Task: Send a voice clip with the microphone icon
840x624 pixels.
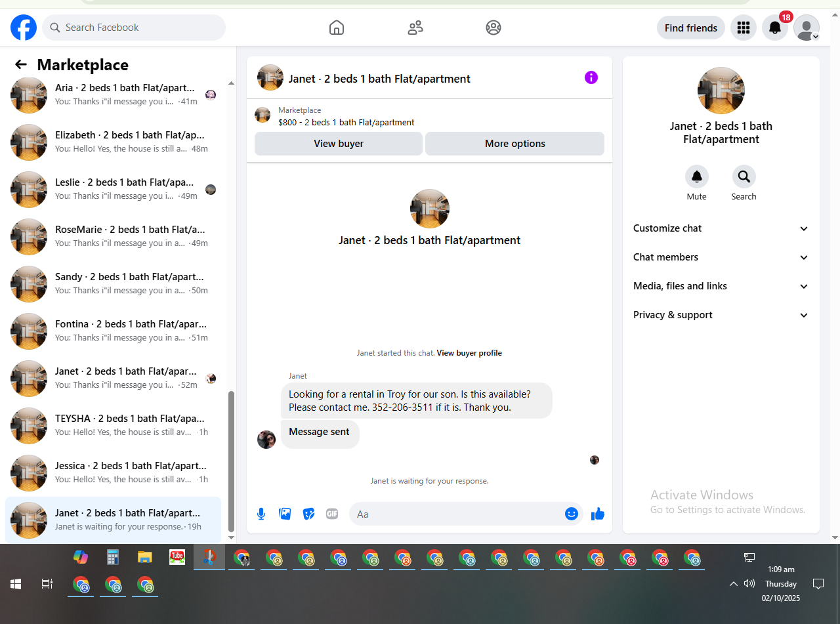Action: coord(261,514)
